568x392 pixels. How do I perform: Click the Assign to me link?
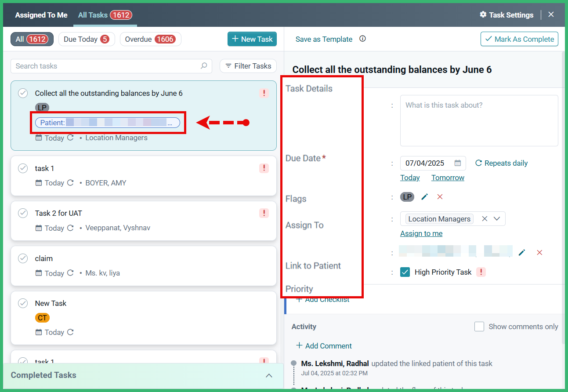[421, 233]
